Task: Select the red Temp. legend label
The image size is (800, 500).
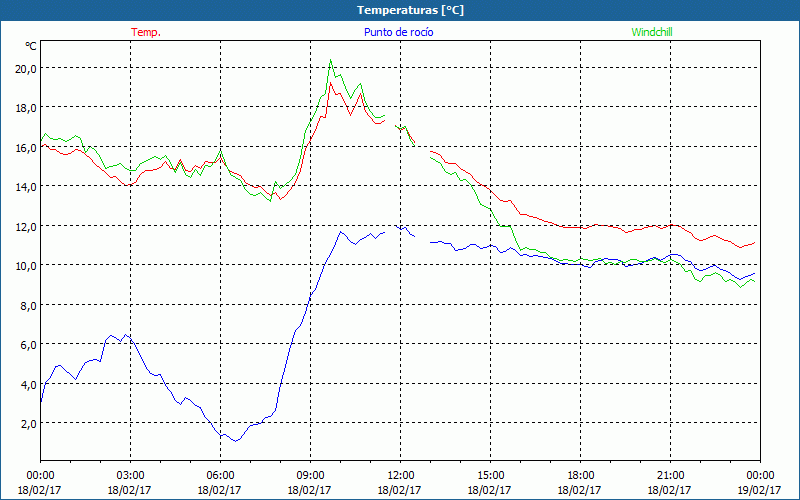Action: 146,32
